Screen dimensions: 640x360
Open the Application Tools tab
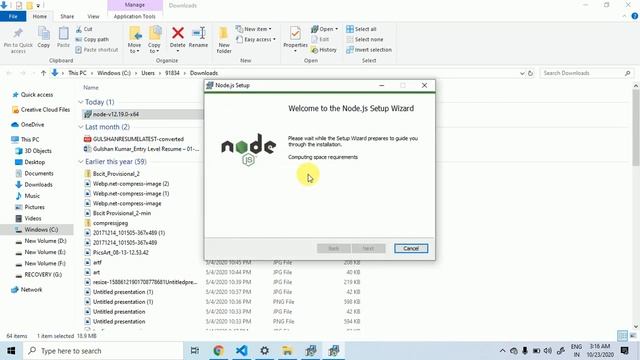(135, 16)
